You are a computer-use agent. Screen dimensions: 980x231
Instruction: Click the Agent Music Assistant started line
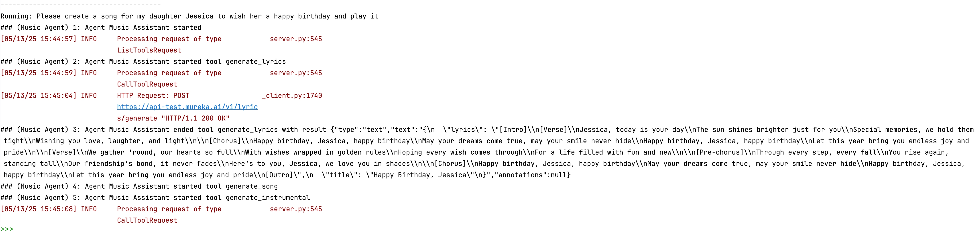101,28
